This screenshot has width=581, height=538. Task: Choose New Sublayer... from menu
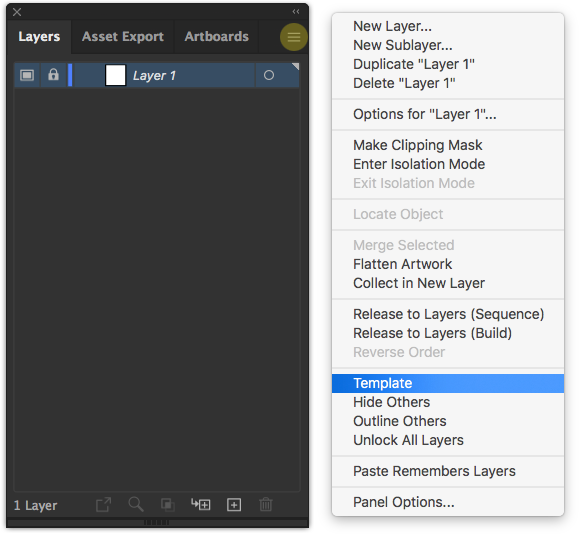[x=448, y=45]
